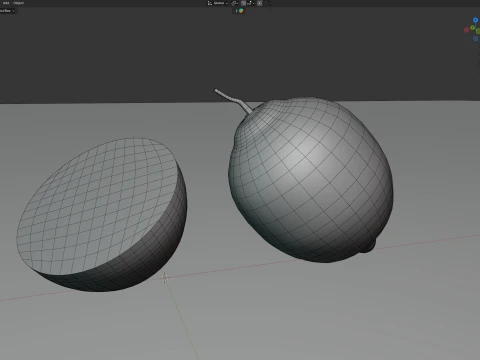Image resolution: width=480 pixels, height=360 pixels.
Task: Click the red negative X gizmo handle
Action: tap(467, 30)
